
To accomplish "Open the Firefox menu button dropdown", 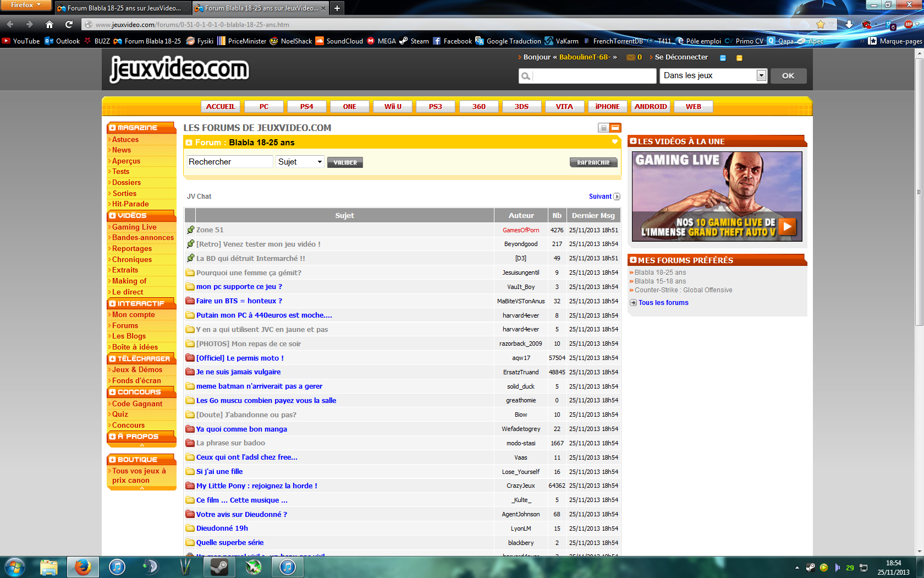I will click(x=26, y=5).
